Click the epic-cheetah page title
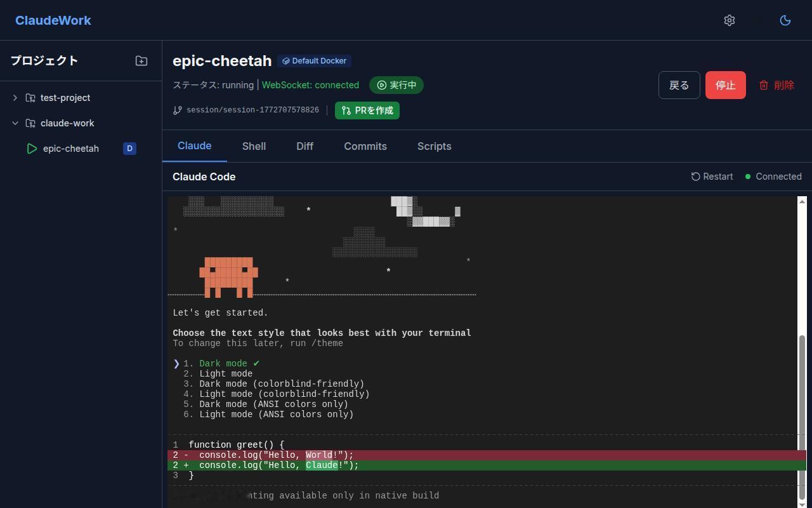 tap(222, 61)
